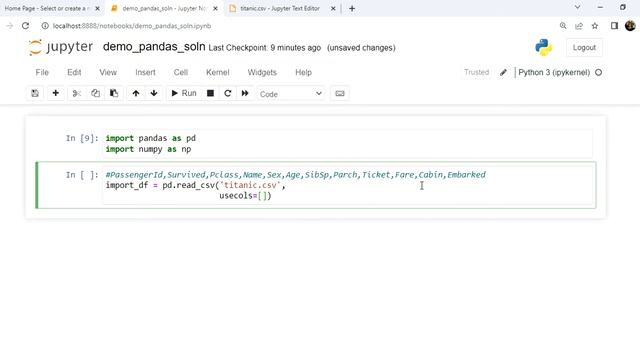
Task: Rename notebook title demo_pandas_soln
Action: [154, 47]
